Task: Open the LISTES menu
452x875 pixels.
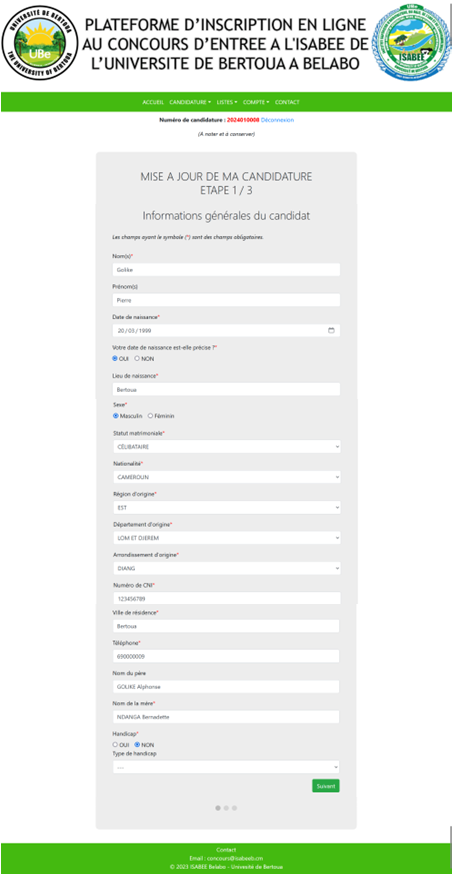Action: pyautogui.click(x=227, y=102)
